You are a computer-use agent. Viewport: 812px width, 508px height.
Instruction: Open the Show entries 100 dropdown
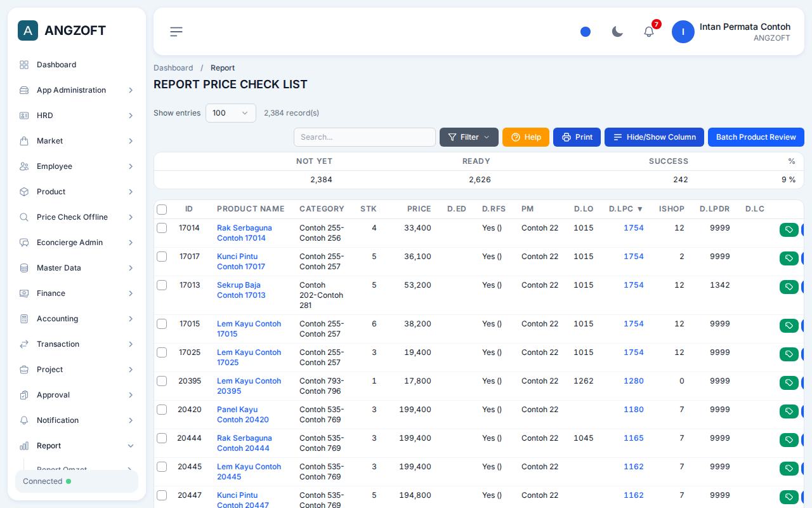[x=231, y=113]
